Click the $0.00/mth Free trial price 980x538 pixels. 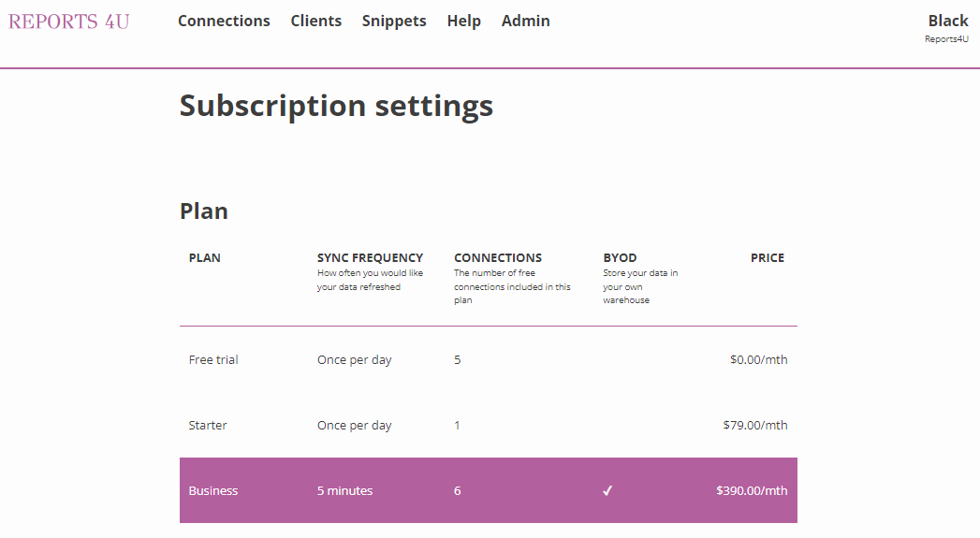coord(758,359)
